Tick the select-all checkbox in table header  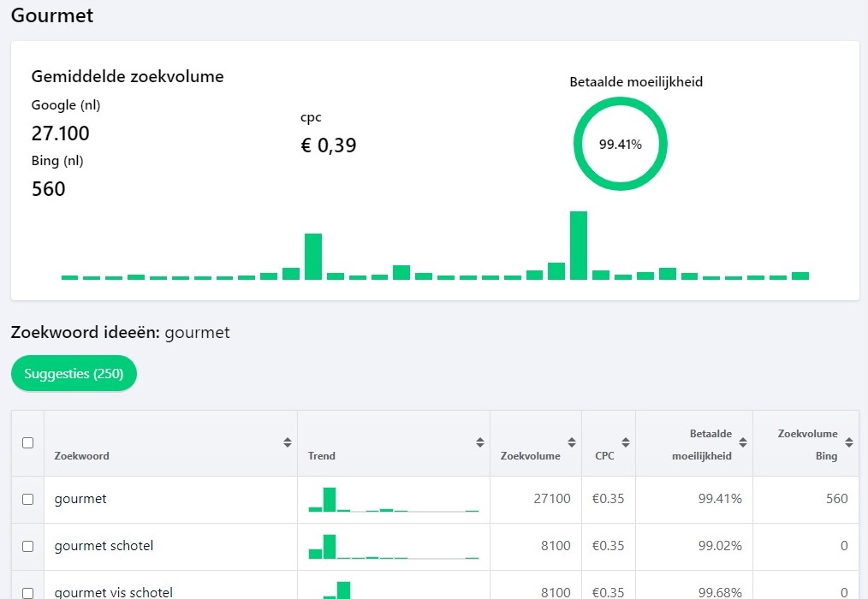[x=27, y=443]
